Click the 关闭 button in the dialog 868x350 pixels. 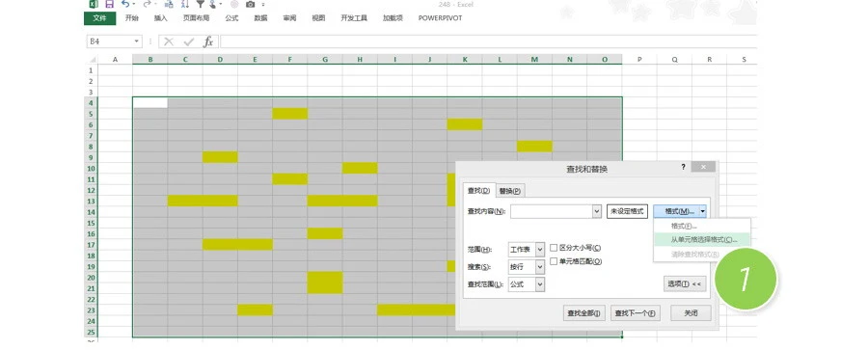pos(691,313)
